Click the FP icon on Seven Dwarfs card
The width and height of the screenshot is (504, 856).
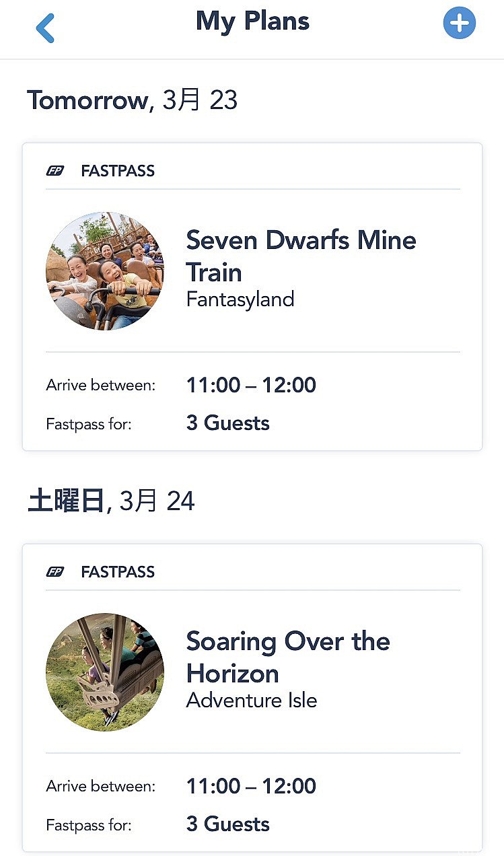click(55, 171)
